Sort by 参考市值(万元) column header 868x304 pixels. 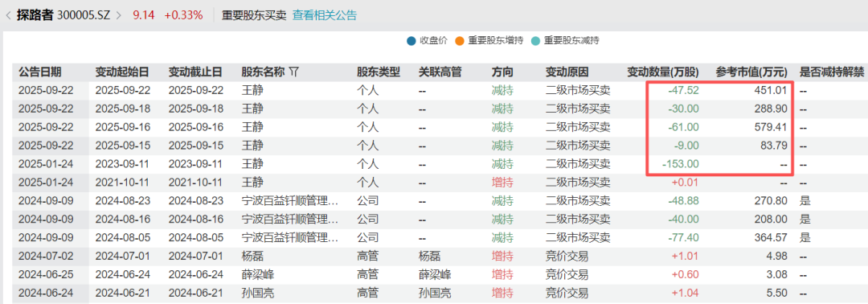click(x=751, y=72)
